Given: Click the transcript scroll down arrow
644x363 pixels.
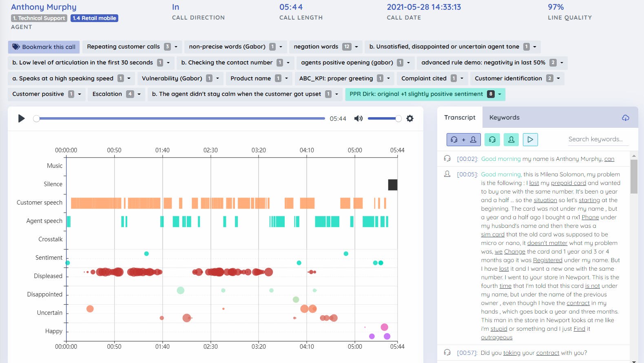Looking at the screenshot, I should click(634, 361).
